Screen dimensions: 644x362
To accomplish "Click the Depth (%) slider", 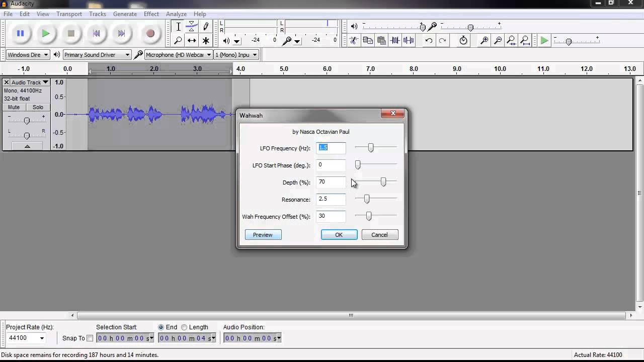I will 376,182.
